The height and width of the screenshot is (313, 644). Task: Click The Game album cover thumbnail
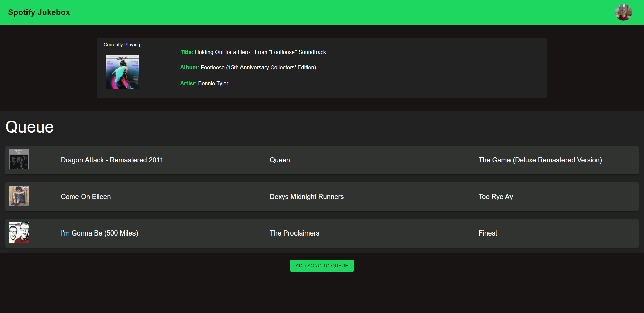tap(19, 160)
